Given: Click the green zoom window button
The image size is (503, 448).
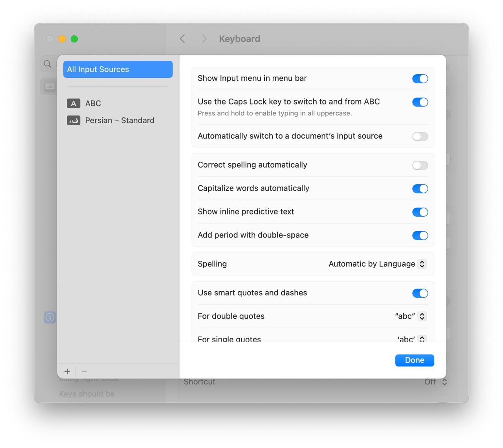Looking at the screenshot, I should pos(74,39).
